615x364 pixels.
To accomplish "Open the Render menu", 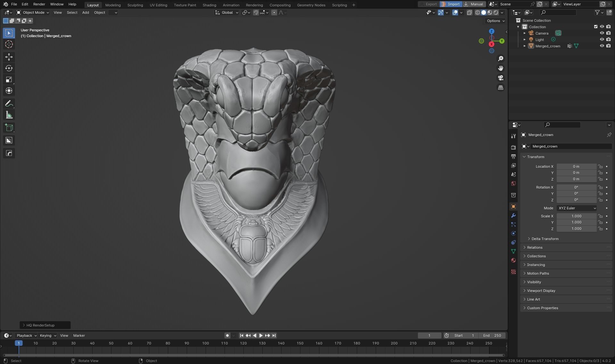I will pos(39,4).
